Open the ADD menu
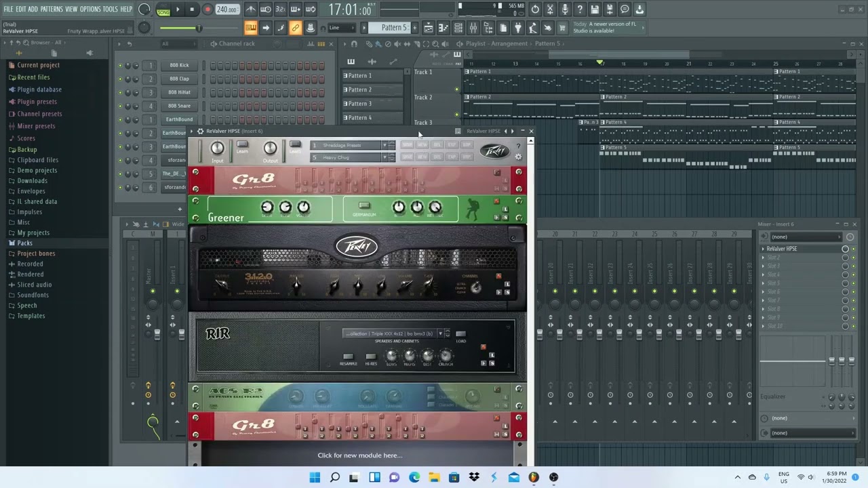The height and width of the screenshot is (488, 868). (x=33, y=9)
